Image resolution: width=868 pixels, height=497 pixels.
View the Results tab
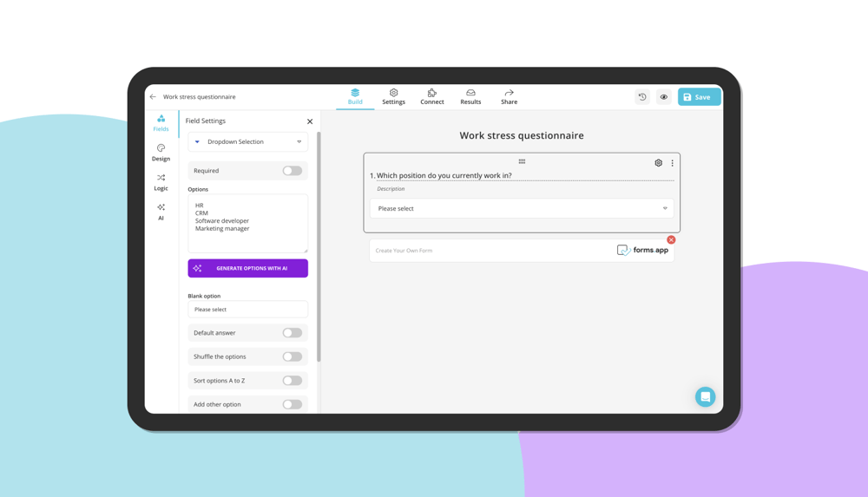click(470, 97)
